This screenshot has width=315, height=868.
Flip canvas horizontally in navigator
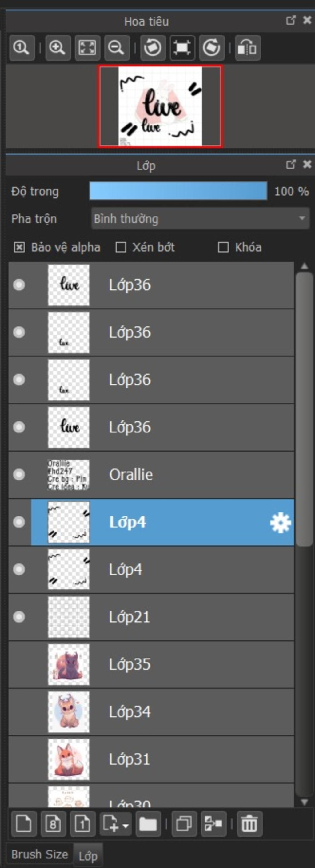pos(248,47)
